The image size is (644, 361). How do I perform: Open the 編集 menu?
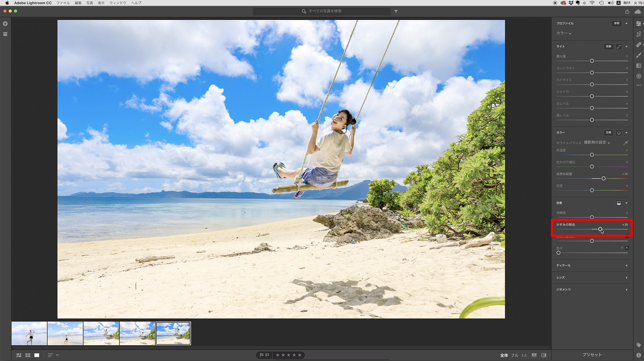(78, 3)
